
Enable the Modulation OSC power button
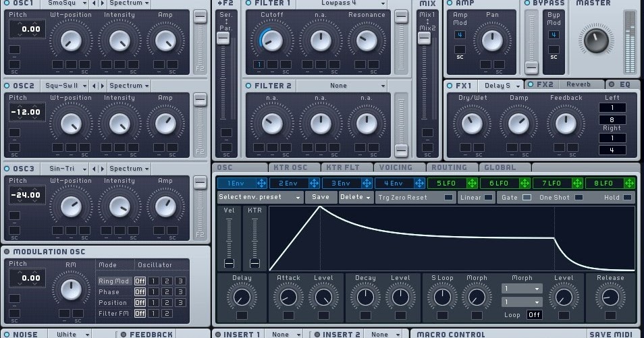tap(7, 252)
